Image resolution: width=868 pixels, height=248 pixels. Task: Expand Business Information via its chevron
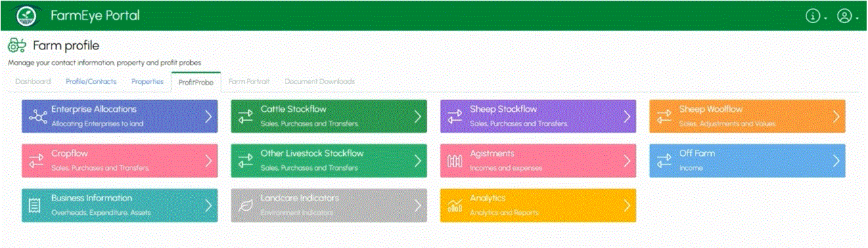click(x=208, y=205)
